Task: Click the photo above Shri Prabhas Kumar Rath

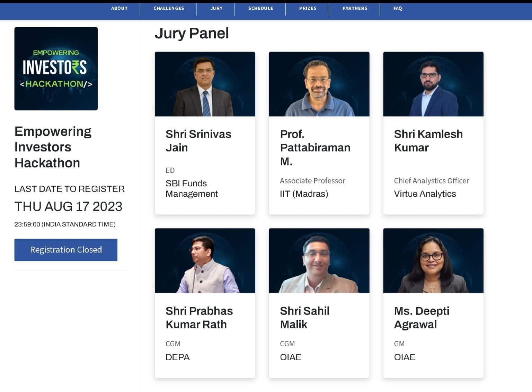Action: 205,261
